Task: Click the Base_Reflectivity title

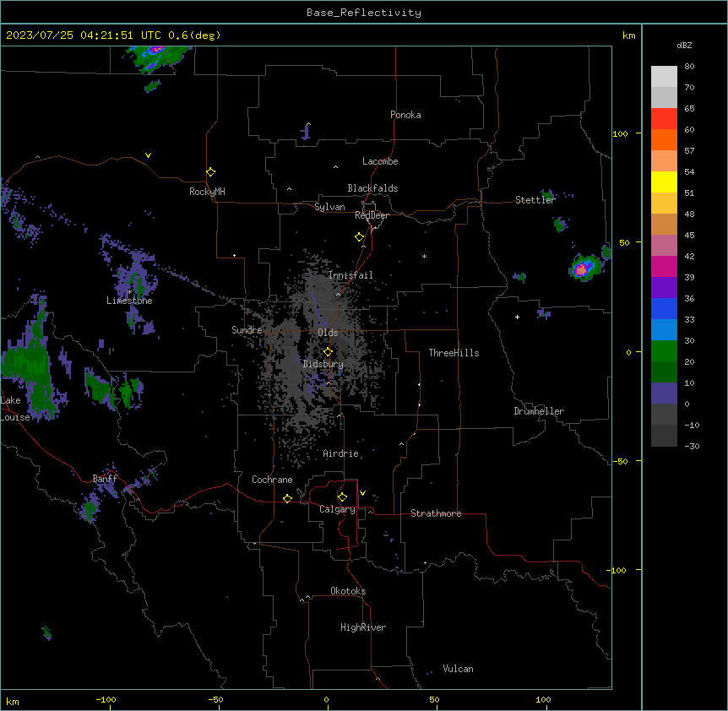Action: click(x=364, y=13)
